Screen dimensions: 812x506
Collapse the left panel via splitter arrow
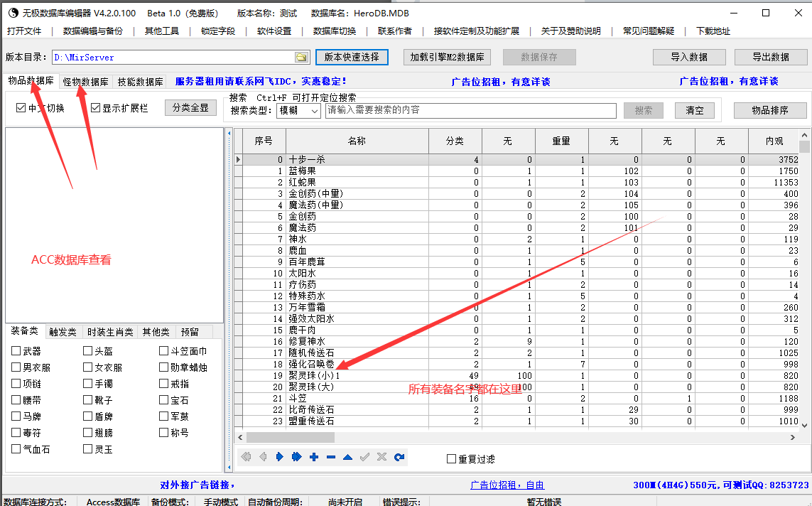click(x=229, y=133)
